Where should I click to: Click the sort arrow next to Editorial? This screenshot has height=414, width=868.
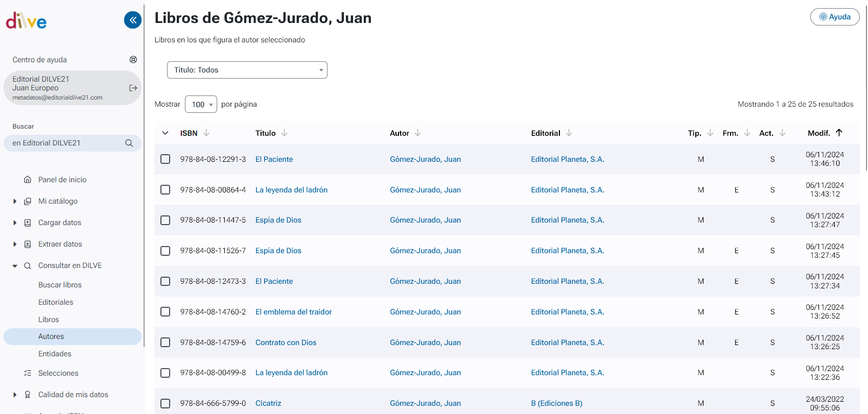point(569,133)
